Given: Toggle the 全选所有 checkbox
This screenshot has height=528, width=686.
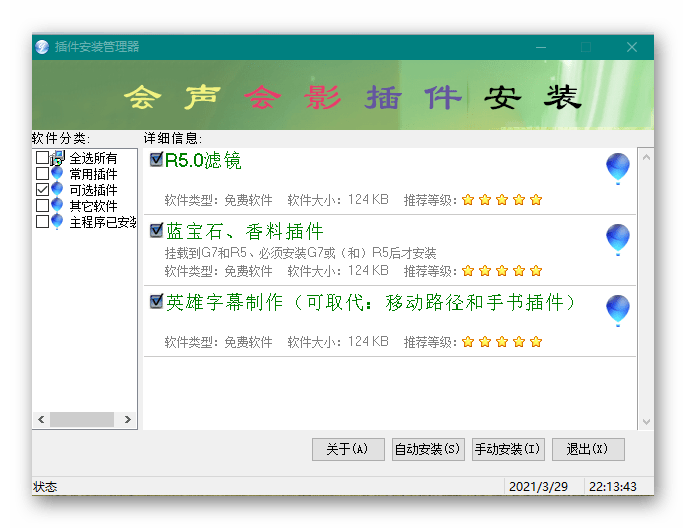Looking at the screenshot, I should [42, 157].
